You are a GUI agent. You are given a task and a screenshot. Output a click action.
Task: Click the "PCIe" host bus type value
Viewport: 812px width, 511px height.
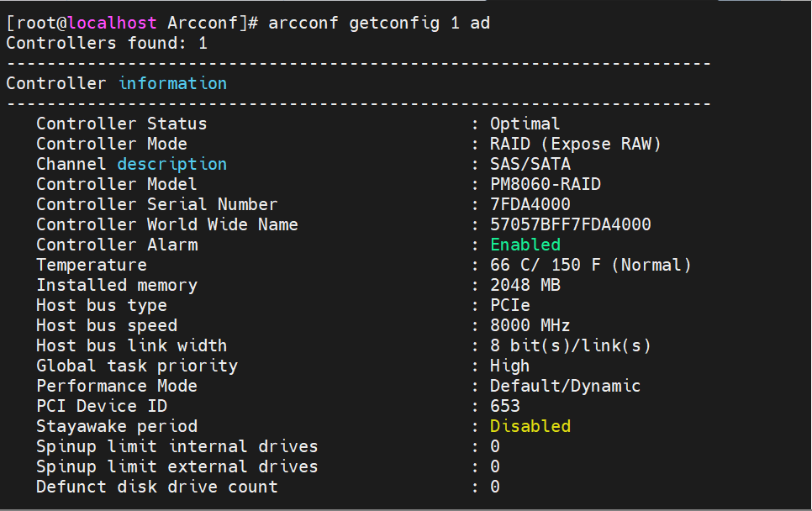(510, 305)
